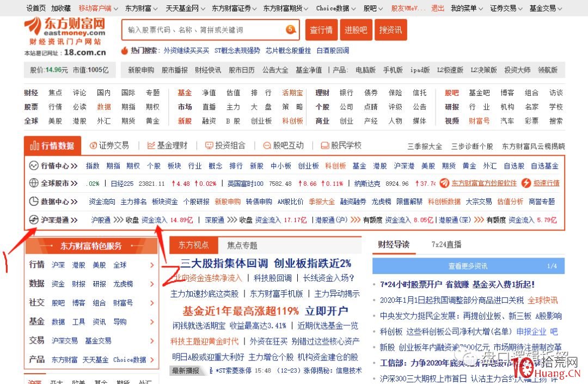Click 科创板 in the 行情中心 row

[335, 166]
